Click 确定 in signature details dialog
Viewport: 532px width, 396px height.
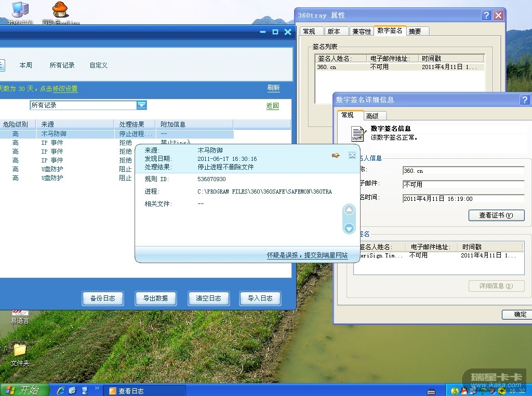pyautogui.click(x=517, y=315)
